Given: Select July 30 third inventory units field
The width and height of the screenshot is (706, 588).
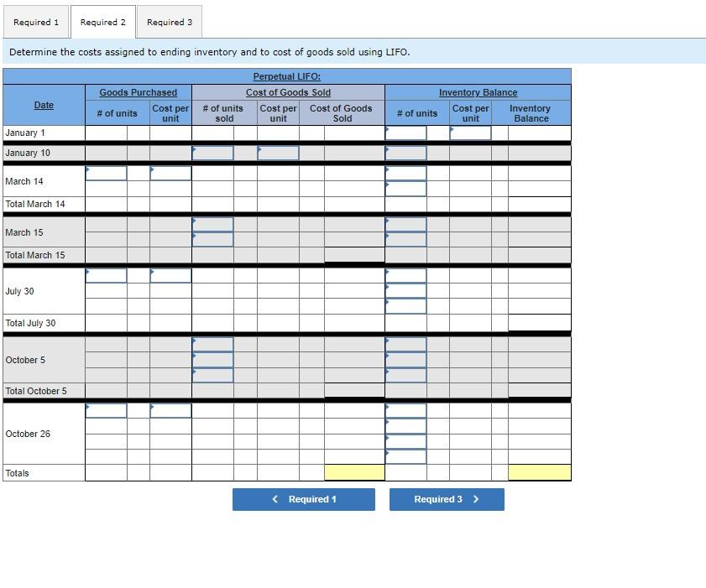Looking at the screenshot, I should [405, 306].
